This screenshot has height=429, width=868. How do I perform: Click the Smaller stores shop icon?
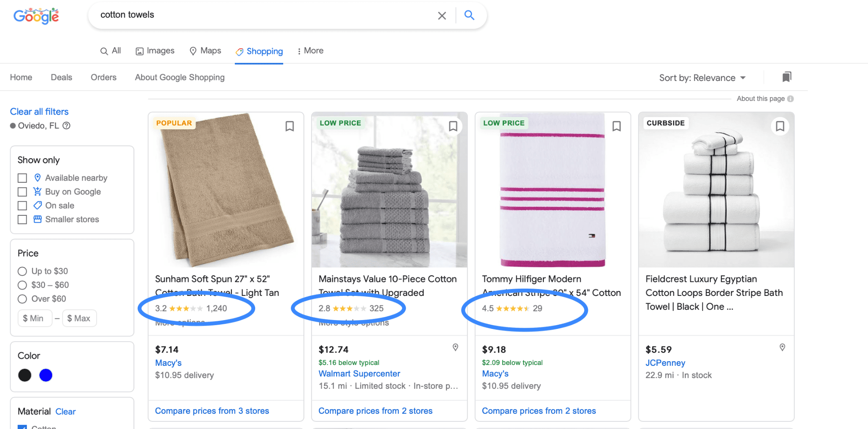[38, 219]
